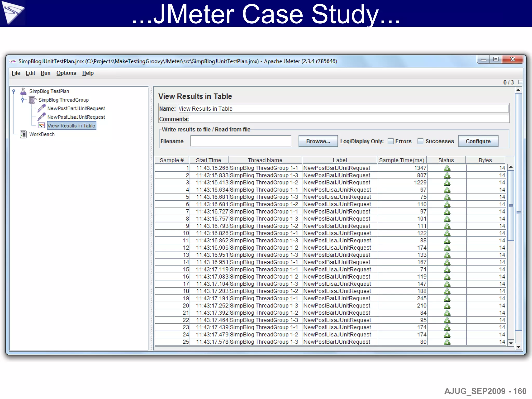Click the outer panel scrollbar up arrow
Viewport: 532px width, 399px height.
[x=518, y=90]
